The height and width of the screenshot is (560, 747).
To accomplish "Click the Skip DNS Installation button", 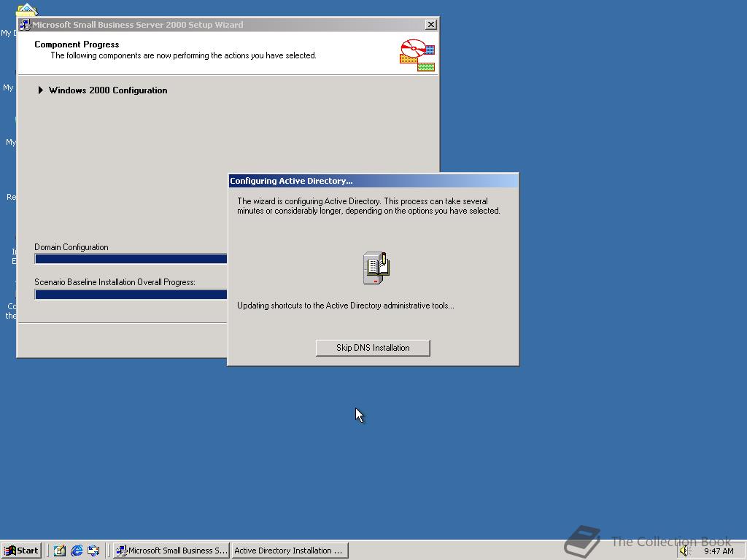I will (373, 348).
